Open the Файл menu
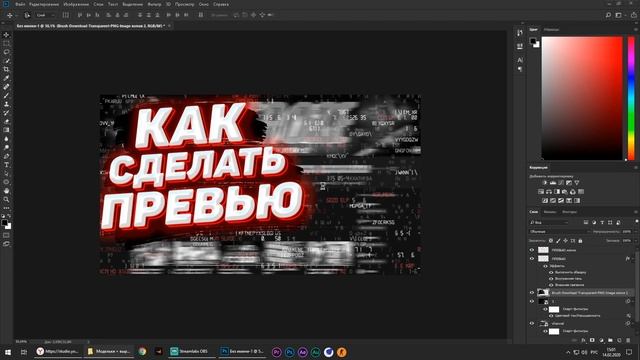The height and width of the screenshot is (360, 640). click(x=20, y=4)
